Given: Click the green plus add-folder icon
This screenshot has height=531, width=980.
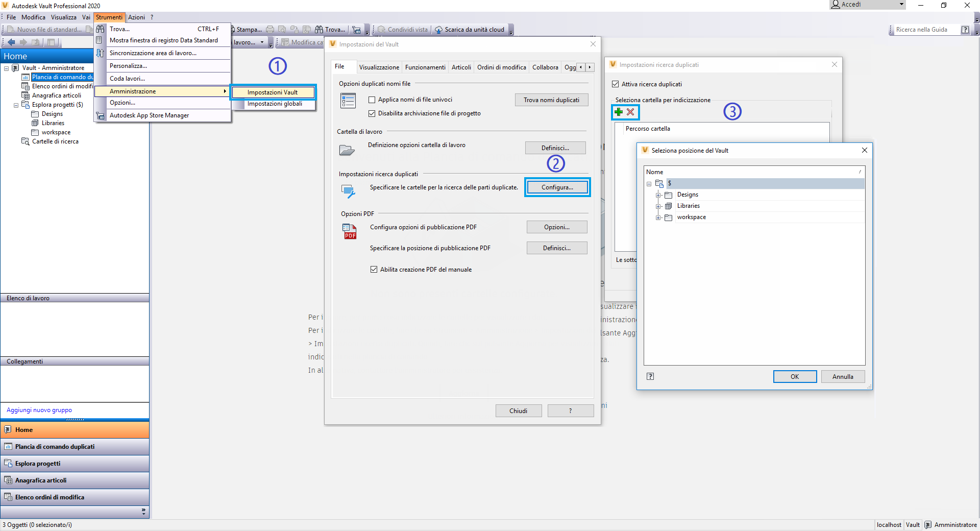Looking at the screenshot, I should pyautogui.click(x=619, y=112).
